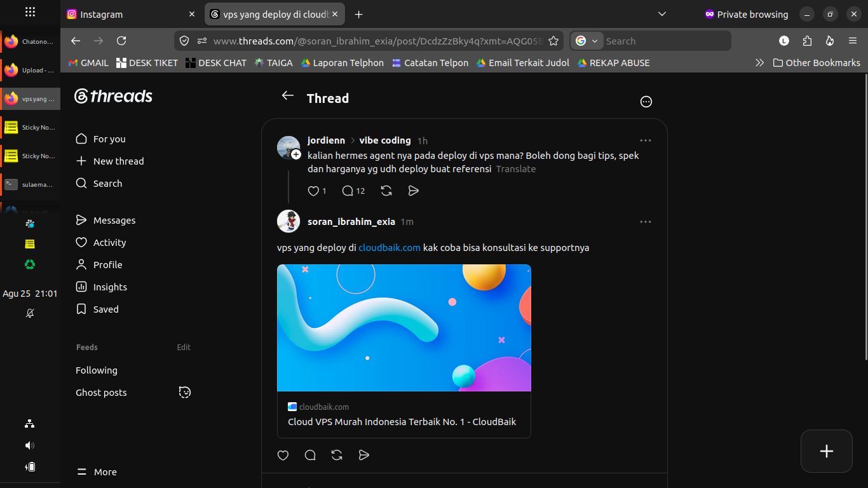Open Catatan Telpon bookmark

click(430, 63)
